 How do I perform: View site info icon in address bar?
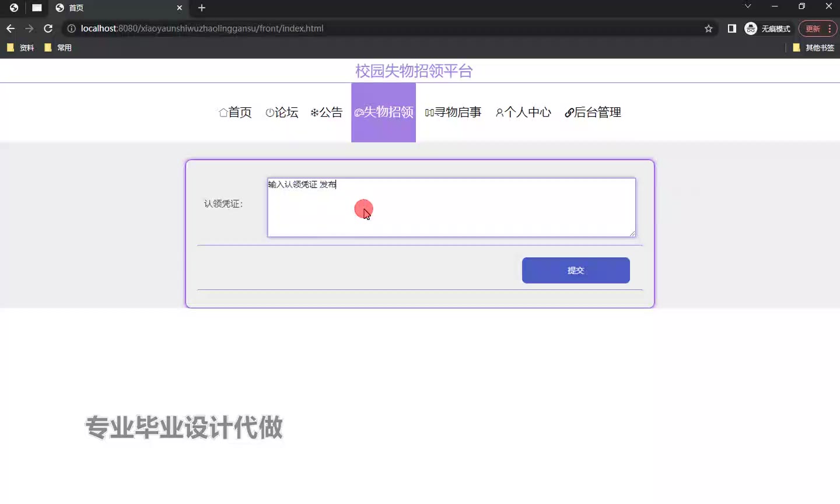click(x=71, y=29)
